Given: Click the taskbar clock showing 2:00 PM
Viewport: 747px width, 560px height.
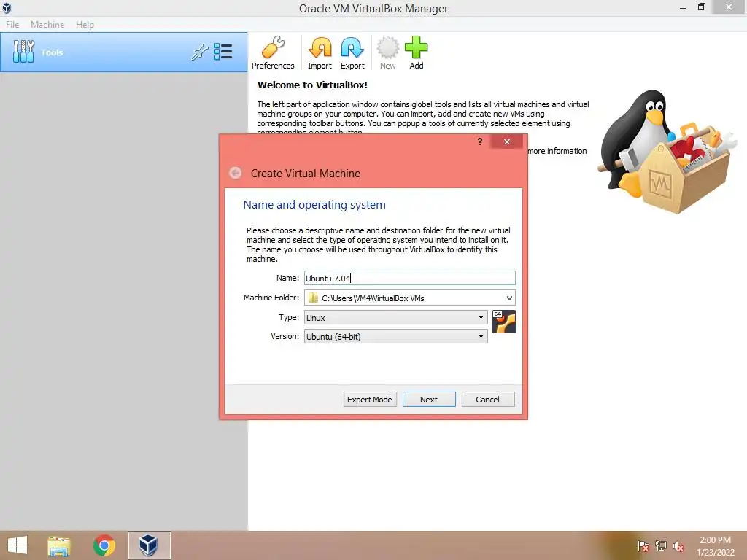Looking at the screenshot, I should click(716, 546).
